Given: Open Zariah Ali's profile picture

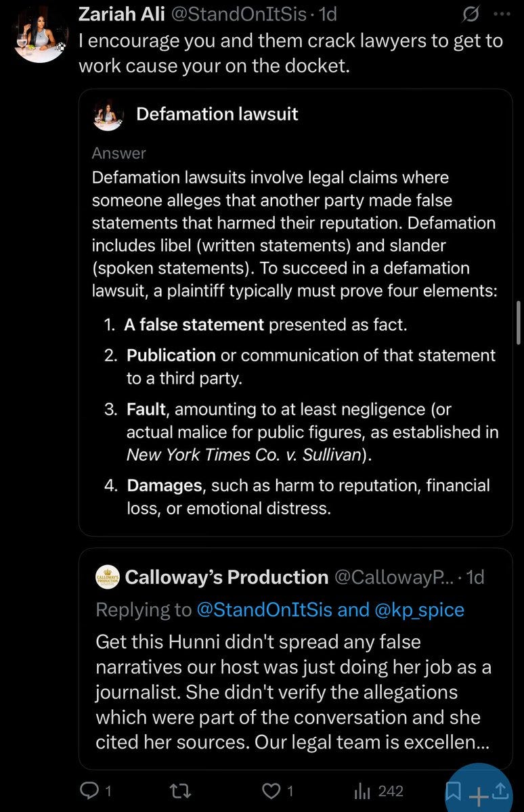Looking at the screenshot, I should tap(41, 32).
